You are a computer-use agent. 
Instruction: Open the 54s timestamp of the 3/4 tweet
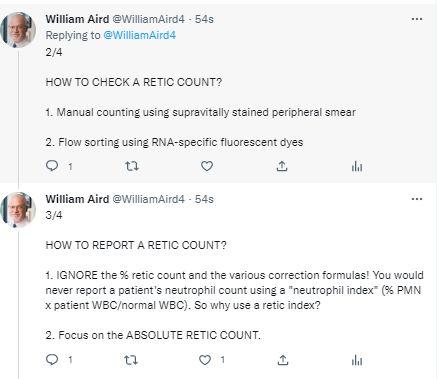click(204, 199)
